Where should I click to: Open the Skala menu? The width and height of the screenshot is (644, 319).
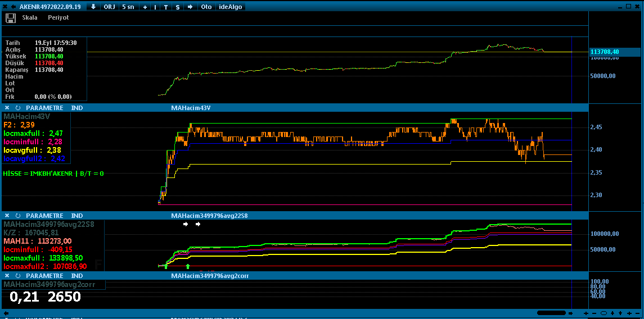(x=30, y=17)
